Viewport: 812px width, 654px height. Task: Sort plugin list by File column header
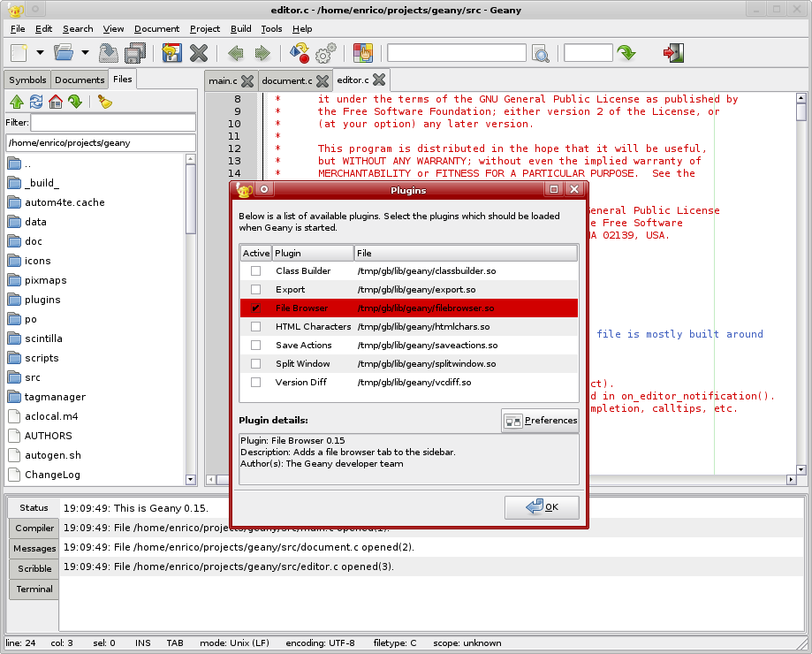click(x=466, y=254)
